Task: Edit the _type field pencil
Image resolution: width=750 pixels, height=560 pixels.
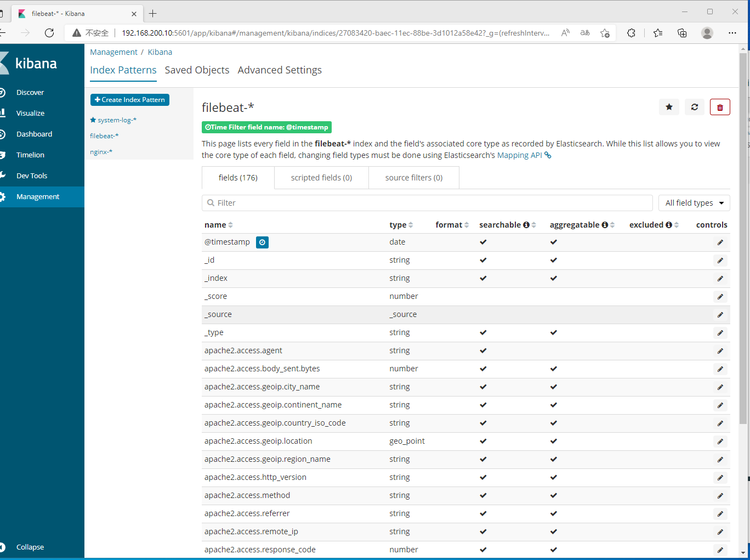Action: (720, 333)
